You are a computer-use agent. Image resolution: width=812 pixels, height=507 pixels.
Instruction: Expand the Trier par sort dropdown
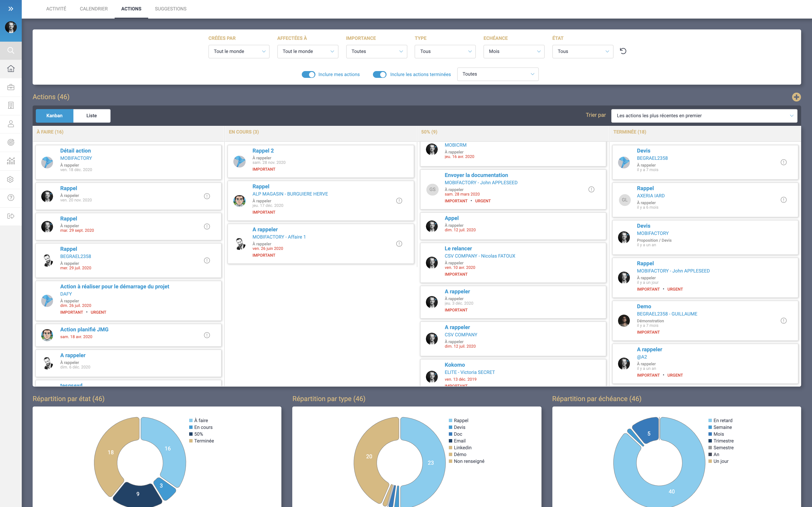tap(704, 116)
